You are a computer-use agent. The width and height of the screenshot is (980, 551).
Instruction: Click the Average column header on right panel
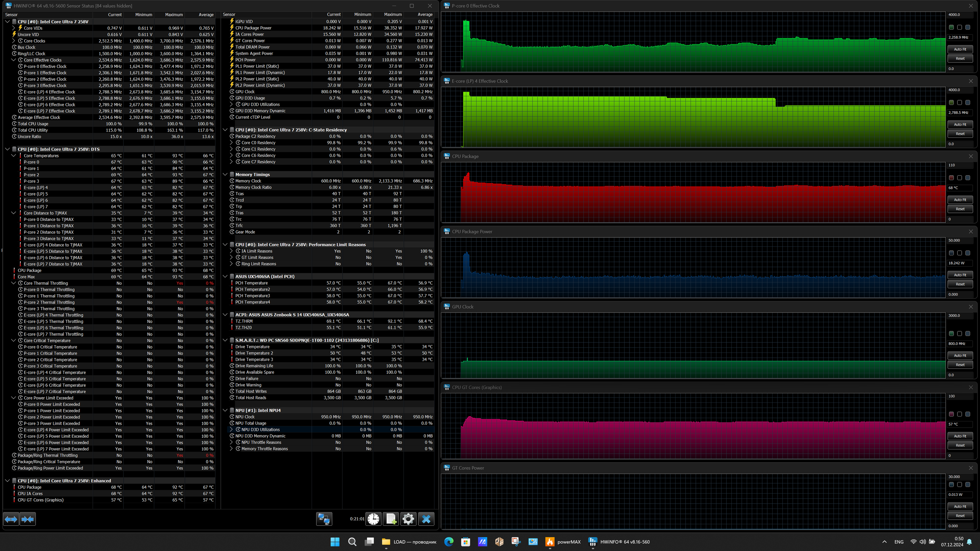(x=425, y=14)
